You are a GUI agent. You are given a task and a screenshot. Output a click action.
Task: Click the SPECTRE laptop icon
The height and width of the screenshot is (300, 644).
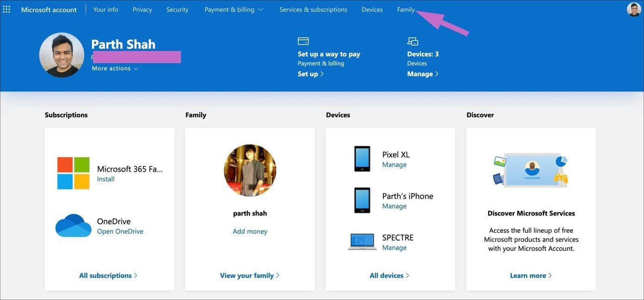362,242
